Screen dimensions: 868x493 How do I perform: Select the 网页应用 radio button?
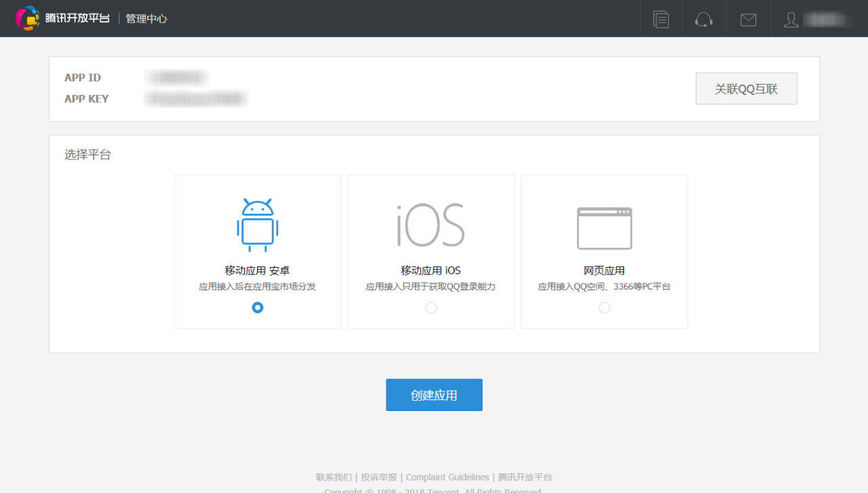tap(605, 308)
